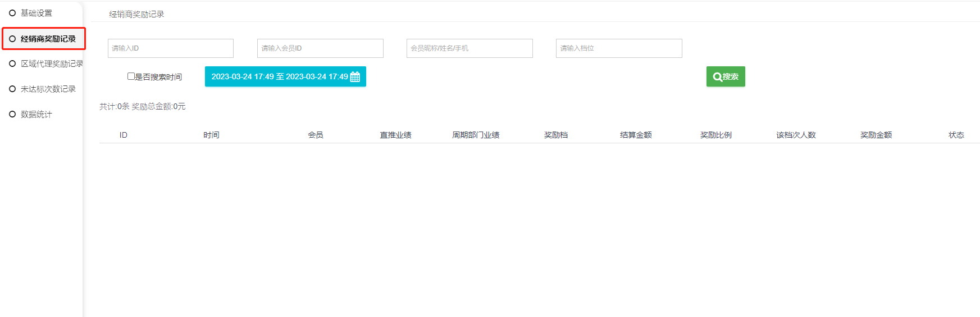Click the 该档次人数 column header

tap(796, 135)
